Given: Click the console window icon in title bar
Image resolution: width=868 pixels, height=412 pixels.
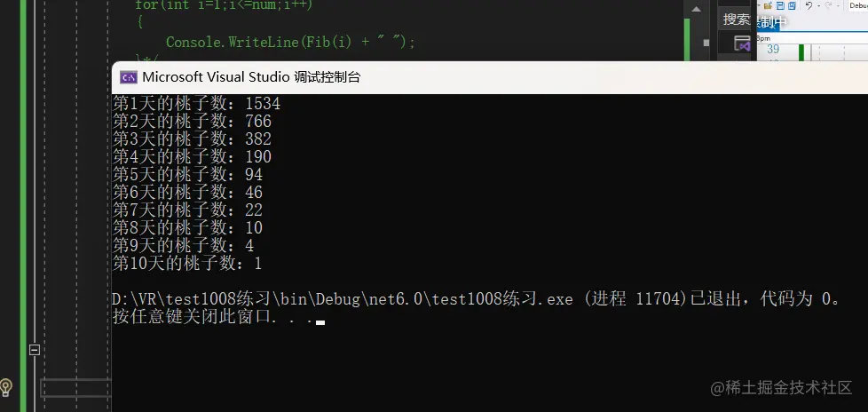Looking at the screenshot, I should point(129,77).
